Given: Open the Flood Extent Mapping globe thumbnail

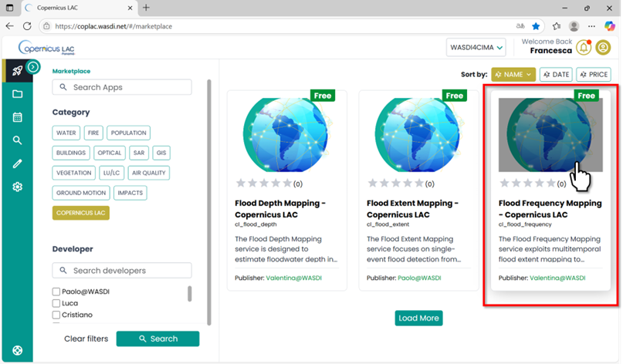Looking at the screenshot, I should (x=418, y=135).
